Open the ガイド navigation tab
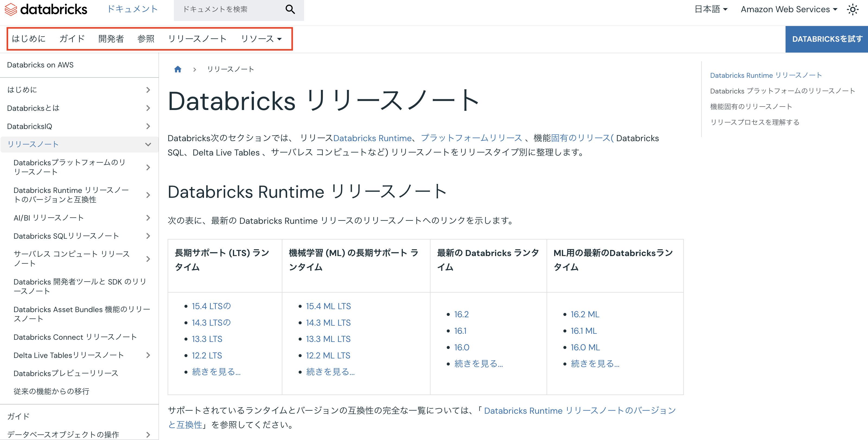The height and width of the screenshot is (440, 868). pos(71,38)
